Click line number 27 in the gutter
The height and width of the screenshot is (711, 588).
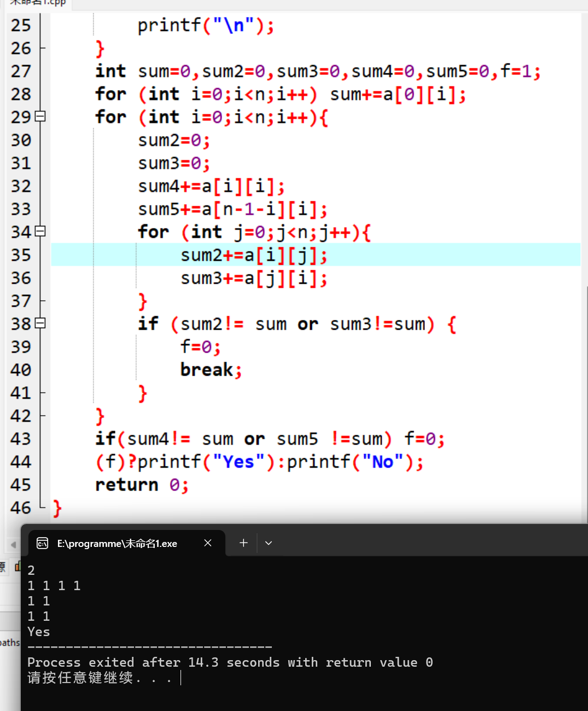pyautogui.click(x=21, y=71)
